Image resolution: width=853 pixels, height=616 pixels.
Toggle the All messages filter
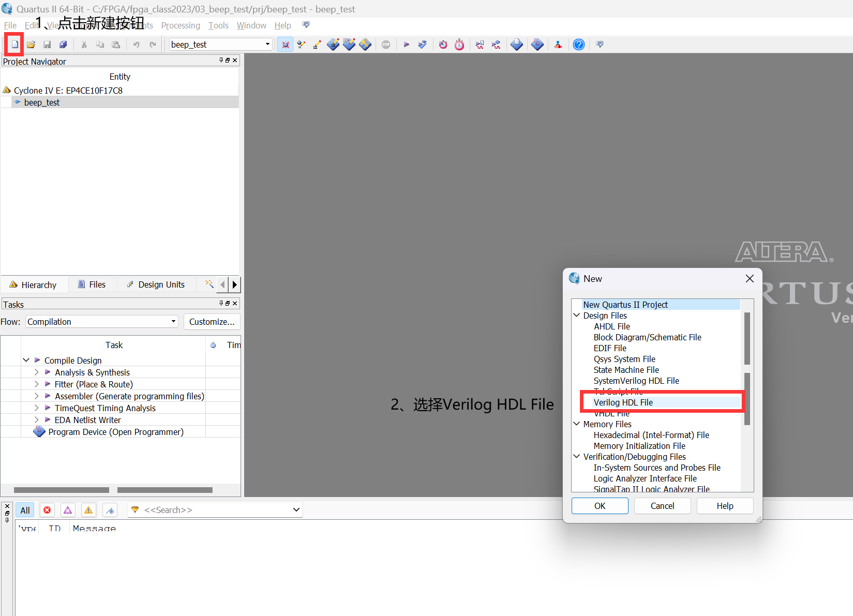click(25, 510)
